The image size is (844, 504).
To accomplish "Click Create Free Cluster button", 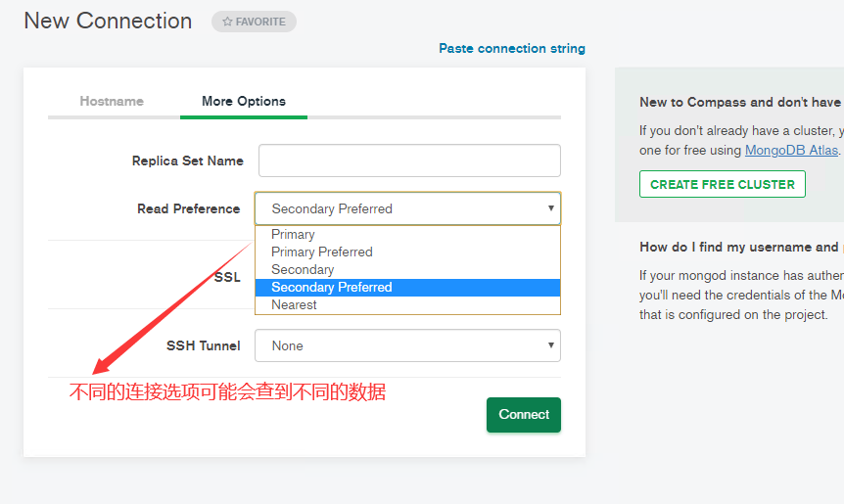I will click(x=722, y=184).
